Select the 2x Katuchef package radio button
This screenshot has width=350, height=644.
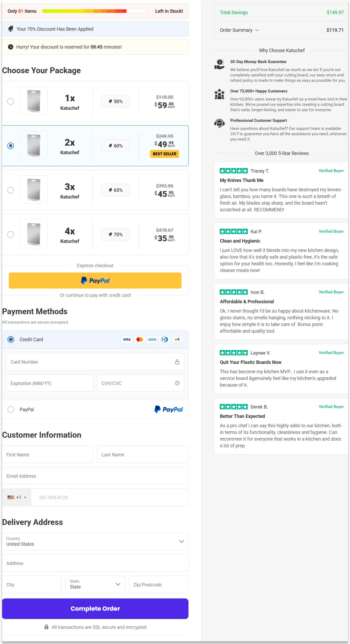tap(11, 146)
